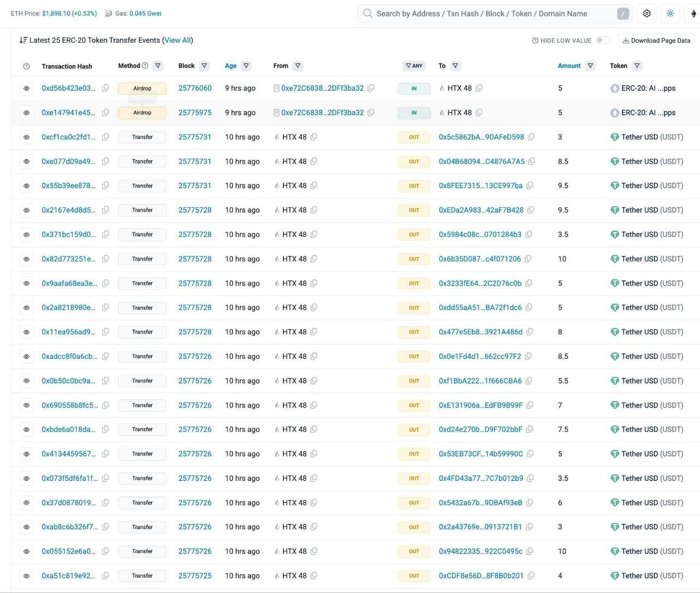
Task: Copy address 0xe72C6838...2DFf3ba32 in first row
Action: click(371, 88)
